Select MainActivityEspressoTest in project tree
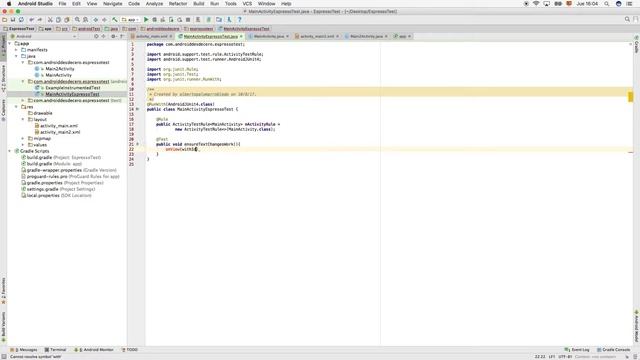Screen dimensions: 640x360 72,94
